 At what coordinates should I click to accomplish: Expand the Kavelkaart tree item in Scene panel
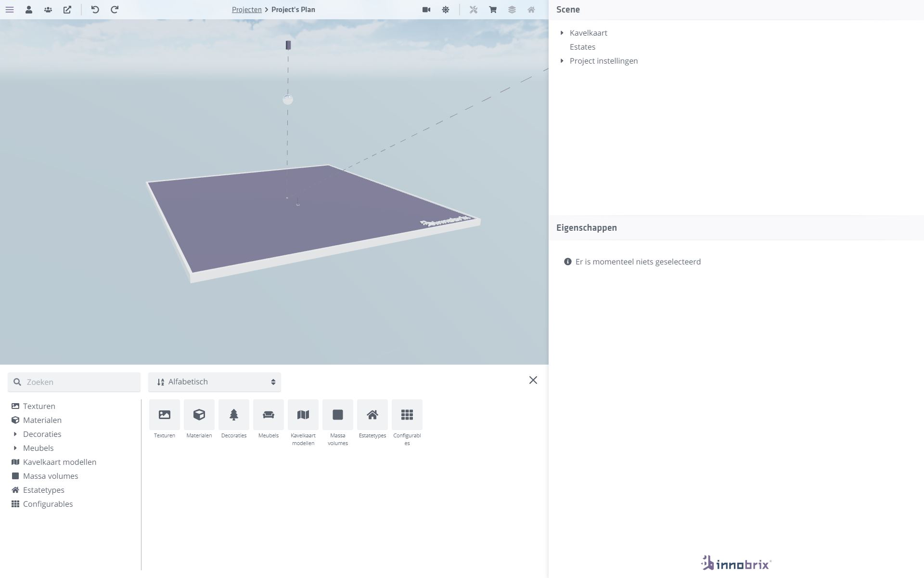562,33
